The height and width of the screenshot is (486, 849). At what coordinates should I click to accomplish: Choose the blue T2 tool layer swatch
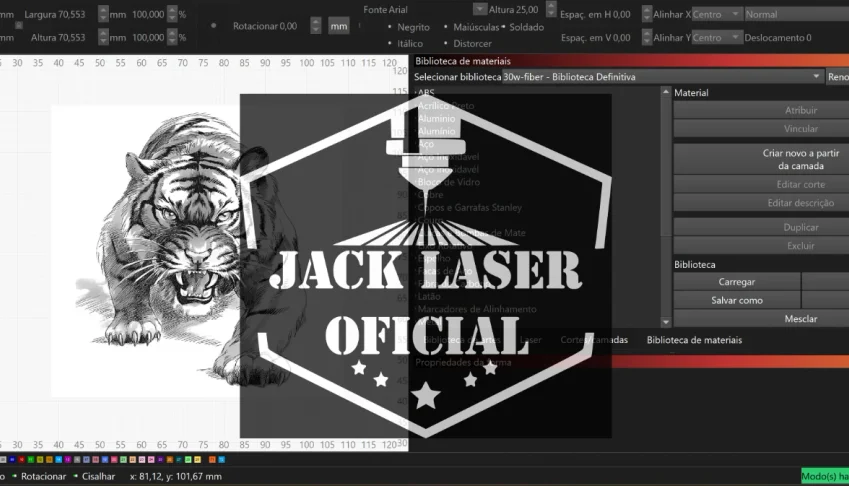click(x=221, y=459)
